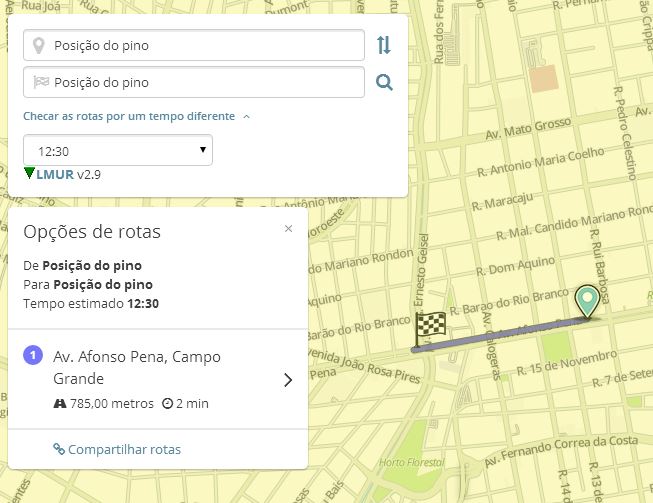Click the 'v2.9' version text

pyautogui.click(x=89, y=174)
